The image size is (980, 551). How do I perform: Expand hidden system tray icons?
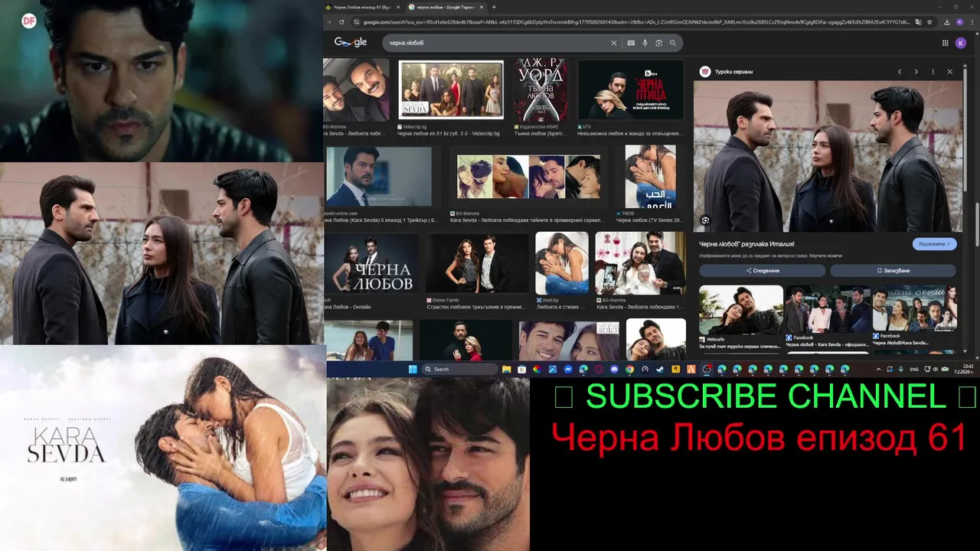tap(878, 369)
